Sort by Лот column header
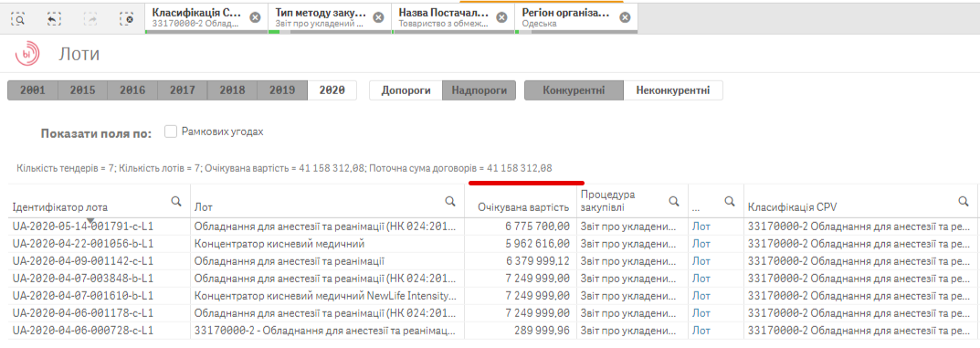The height and width of the screenshot is (348, 980). pyautogui.click(x=204, y=207)
